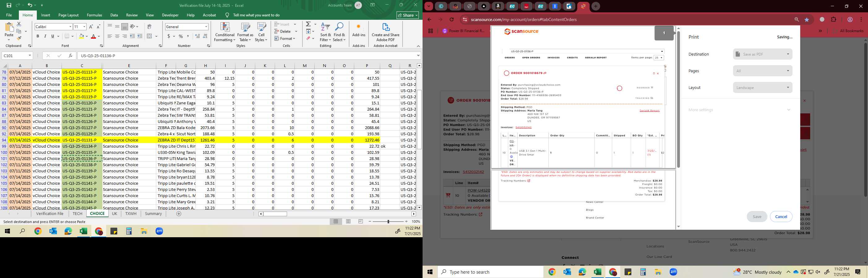Click the red Font Color A
This screenshot has width=868, height=278.
point(93,36)
